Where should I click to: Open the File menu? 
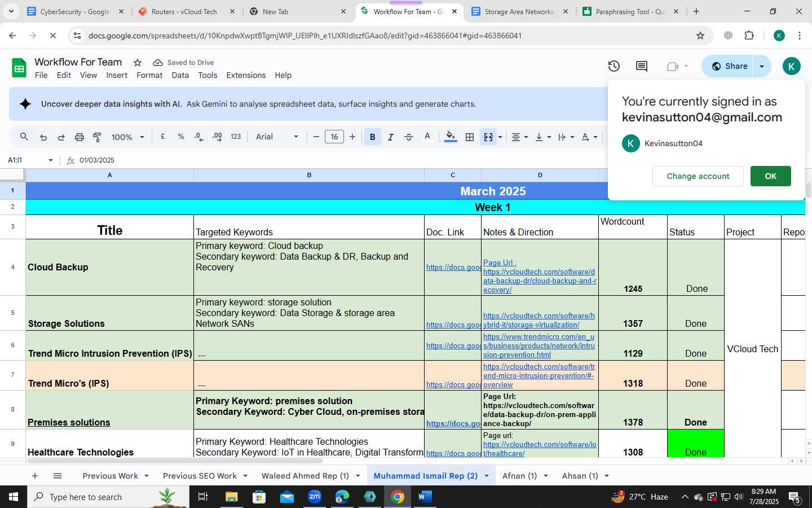pyautogui.click(x=41, y=75)
